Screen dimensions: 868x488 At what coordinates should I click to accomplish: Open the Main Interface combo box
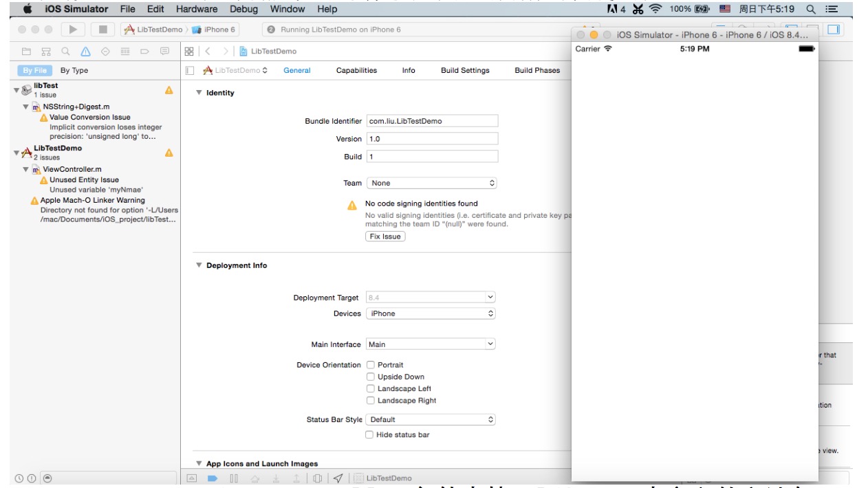431,344
